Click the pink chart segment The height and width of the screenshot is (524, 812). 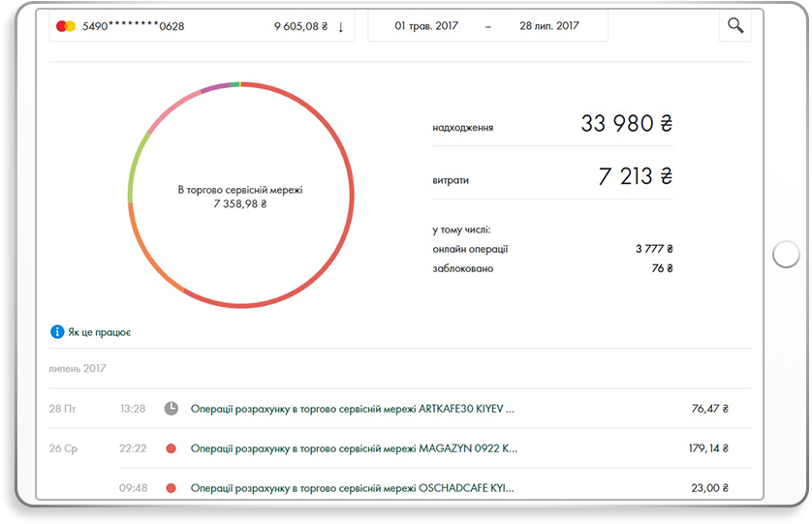click(x=172, y=109)
